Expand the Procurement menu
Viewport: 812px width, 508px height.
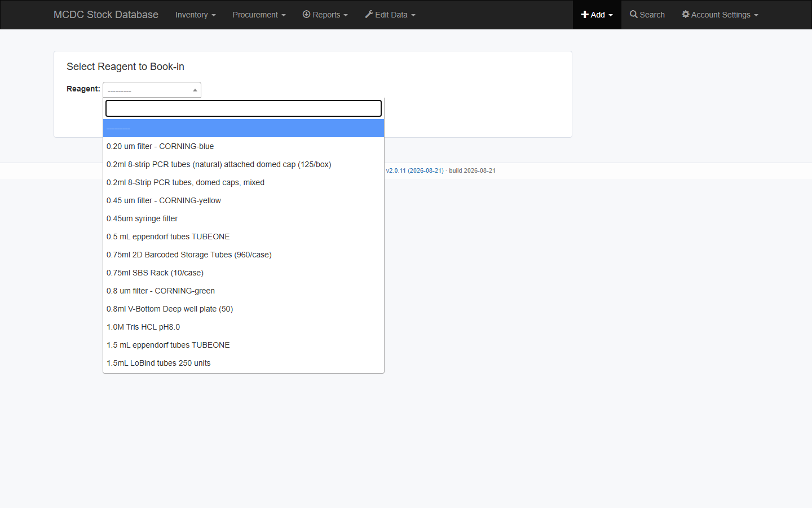259,15
